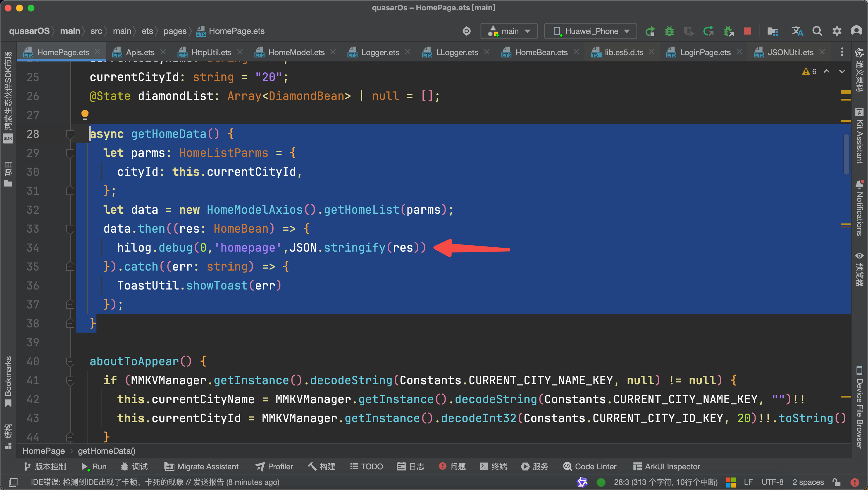
Task: Click the getHomeData() breadcrumb at editor bottom
Action: click(106, 451)
